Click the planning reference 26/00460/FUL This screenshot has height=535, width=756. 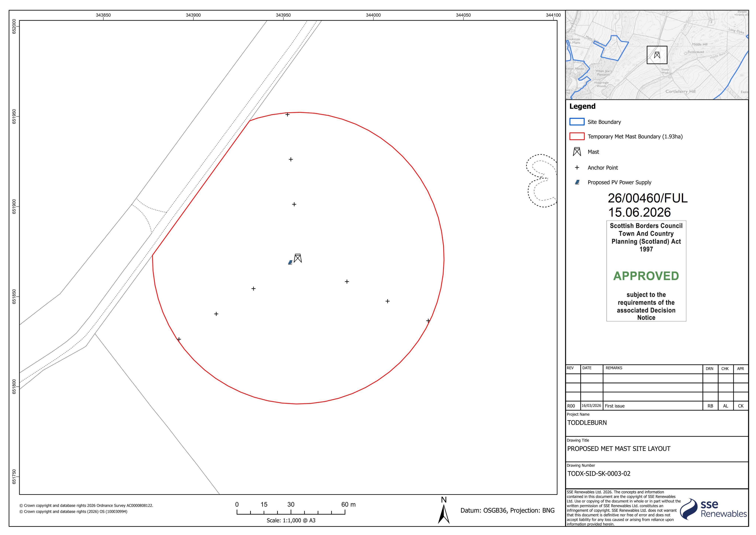(x=647, y=198)
